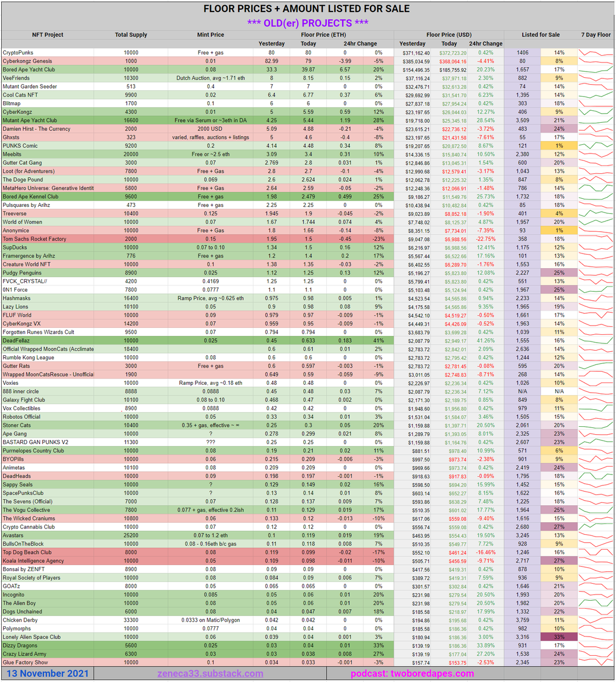This screenshot has height=682, width=616.
Task: Select the Hashmasks project name
Action: point(16,298)
